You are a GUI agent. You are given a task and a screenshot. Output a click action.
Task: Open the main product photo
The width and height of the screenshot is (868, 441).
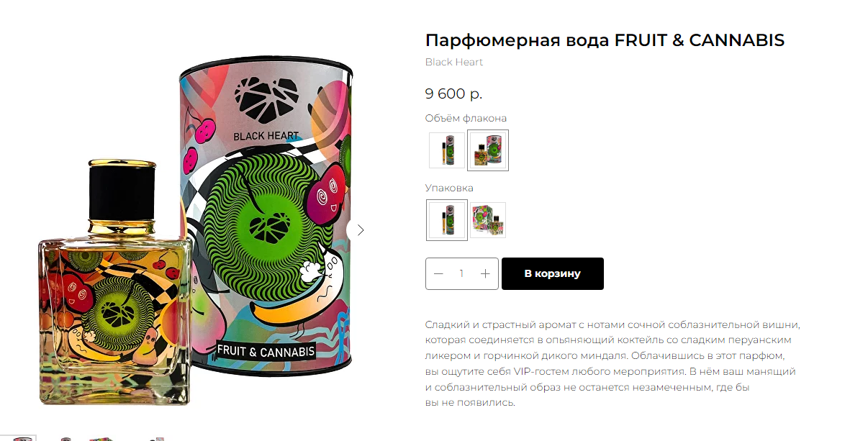tap(196, 234)
